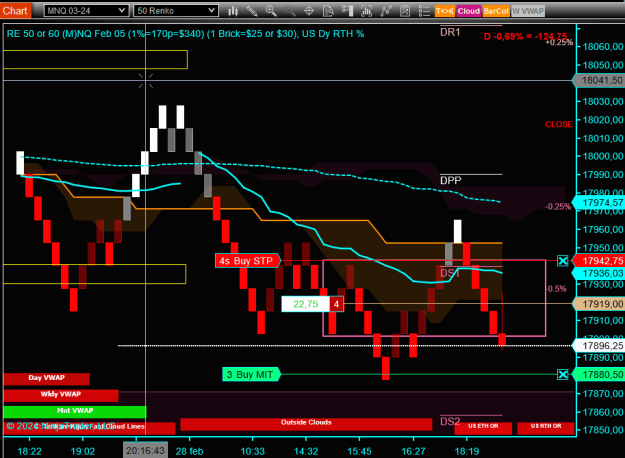Image resolution: width=625 pixels, height=458 pixels.
Task: Click the chart title RE 50 or 60 text
Action: pos(185,34)
